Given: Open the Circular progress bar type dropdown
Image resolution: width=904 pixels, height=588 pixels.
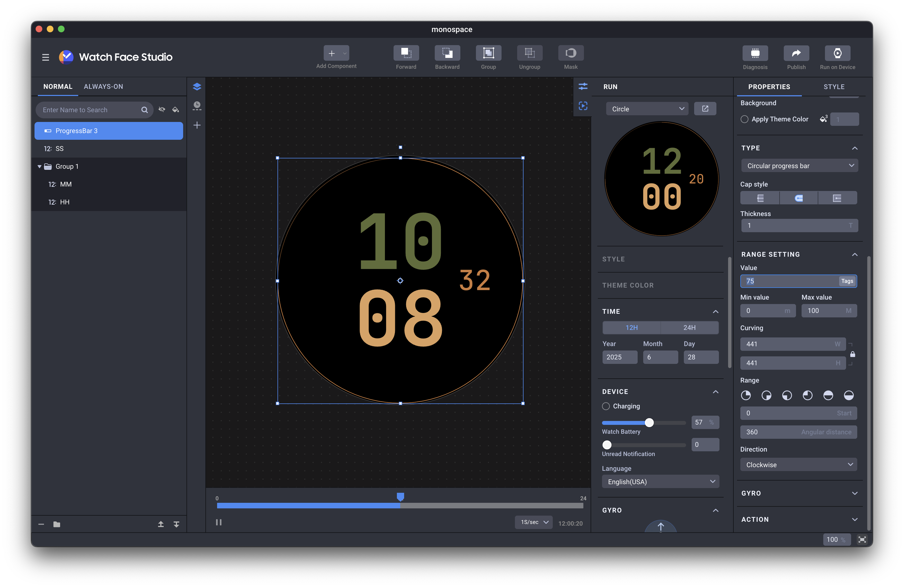Looking at the screenshot, I should 799,166.
